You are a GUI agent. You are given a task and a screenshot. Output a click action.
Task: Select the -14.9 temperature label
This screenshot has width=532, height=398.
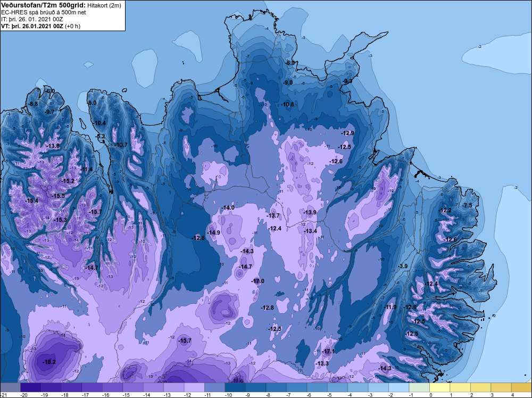213,233
